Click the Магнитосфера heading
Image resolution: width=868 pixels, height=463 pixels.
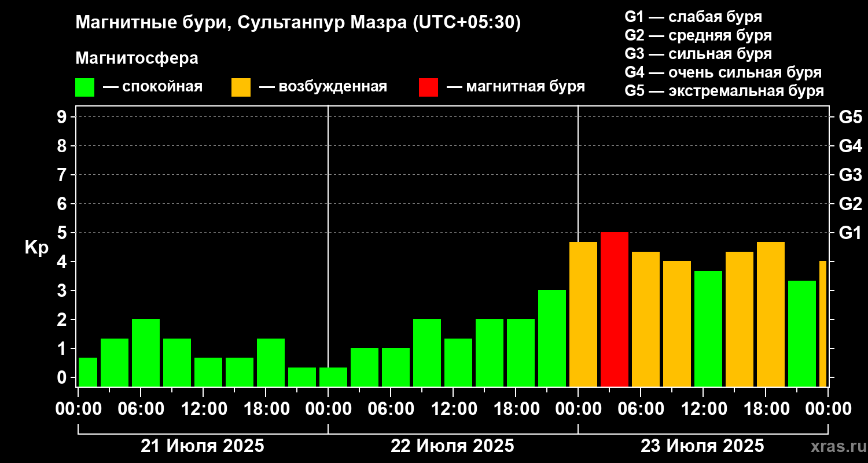[x=137, y=58]
